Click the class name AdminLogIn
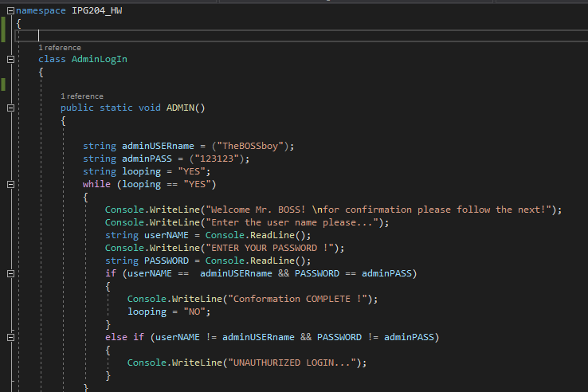The width and height of the screenshot is (588, 392). [x=100, y=59]
